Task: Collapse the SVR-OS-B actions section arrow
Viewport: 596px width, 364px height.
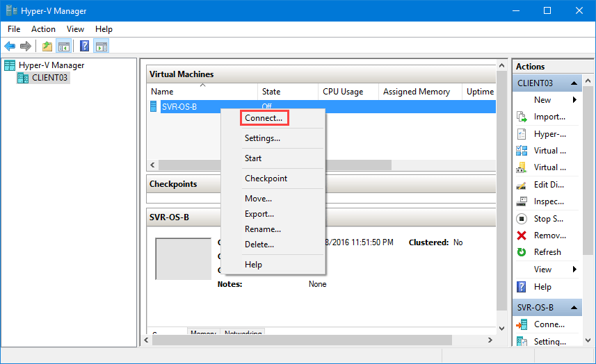Action: (x=574, y=308)
